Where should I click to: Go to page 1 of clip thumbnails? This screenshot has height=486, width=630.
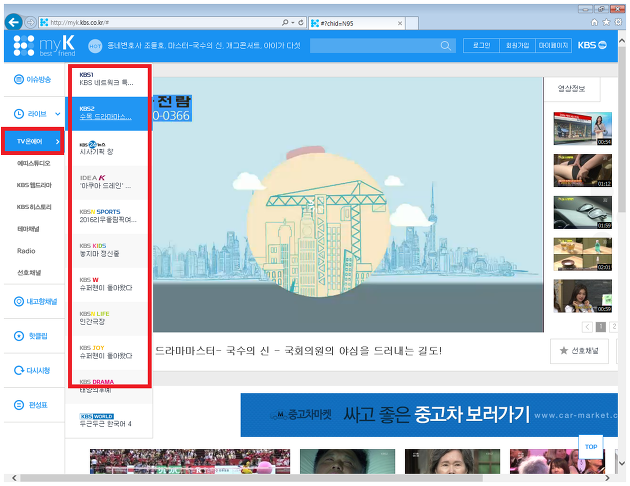(x=601, y=327)
